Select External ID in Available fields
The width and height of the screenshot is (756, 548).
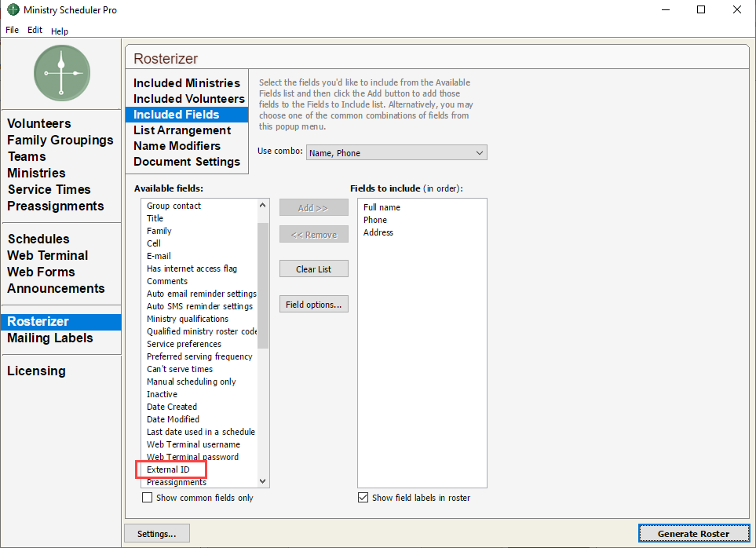tap(169, 469)
